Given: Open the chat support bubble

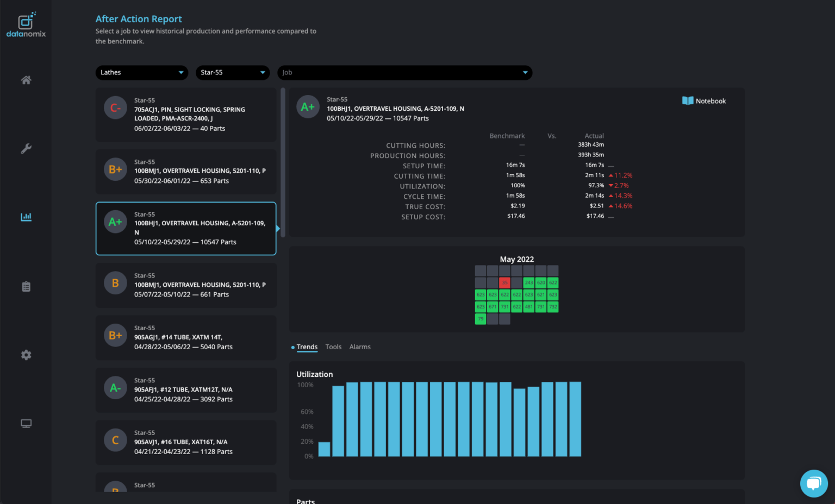Looking at the screenshot, I should click(814, 483).
